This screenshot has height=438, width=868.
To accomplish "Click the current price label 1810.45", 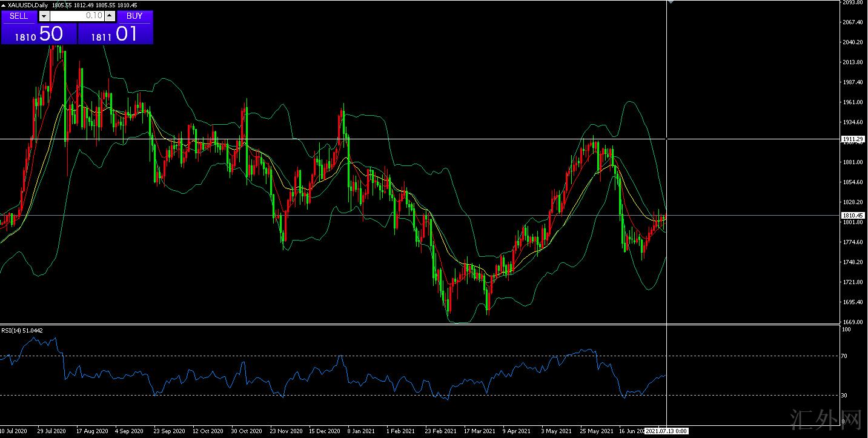I will (852, 216).
